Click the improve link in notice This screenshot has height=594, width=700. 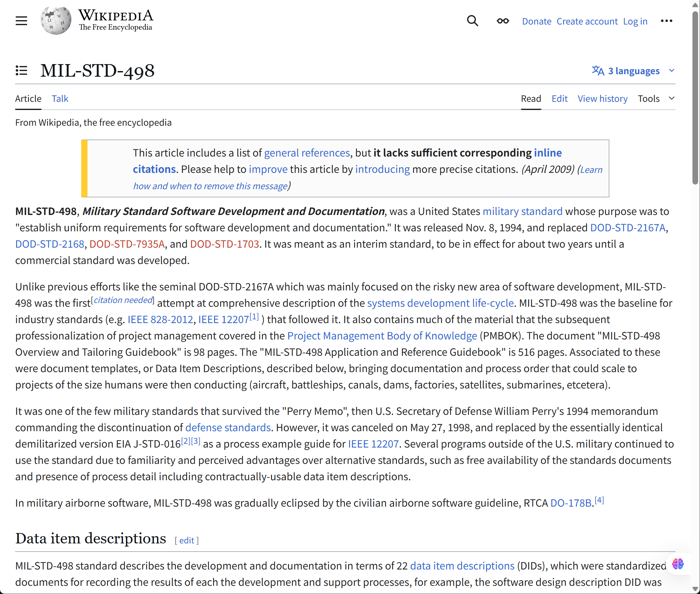click(268, 170)
